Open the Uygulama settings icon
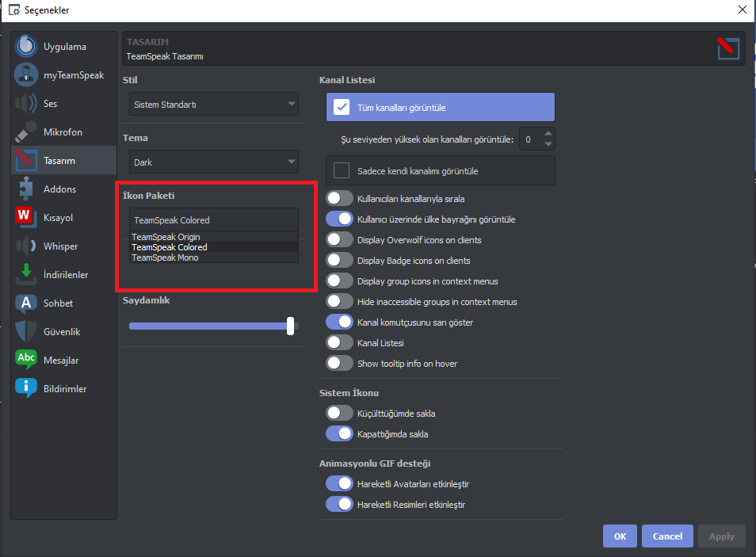Image resolution: width=756 pixels, height=557 pixels. point(26,46)
